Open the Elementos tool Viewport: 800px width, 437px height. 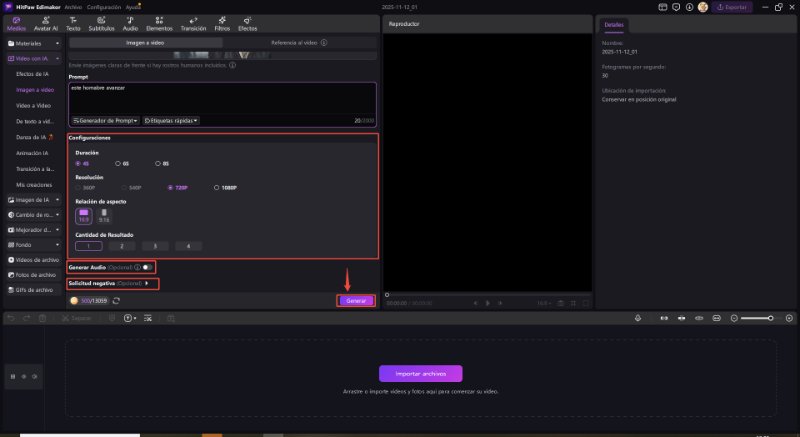pos(159,24)
